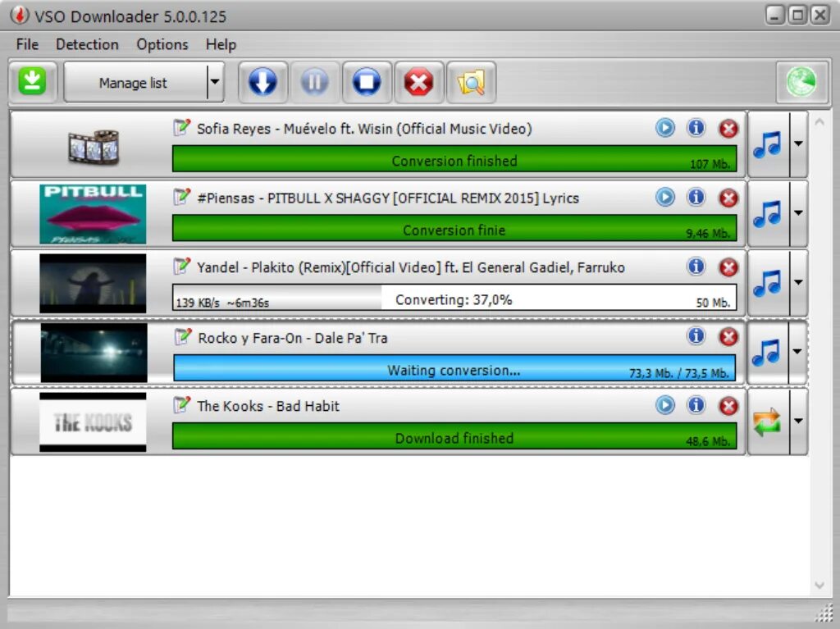This screenshot has height=629, width=840.
Task: Click the green download-to-disk icon in toolbar
Action: pos(32,82)
